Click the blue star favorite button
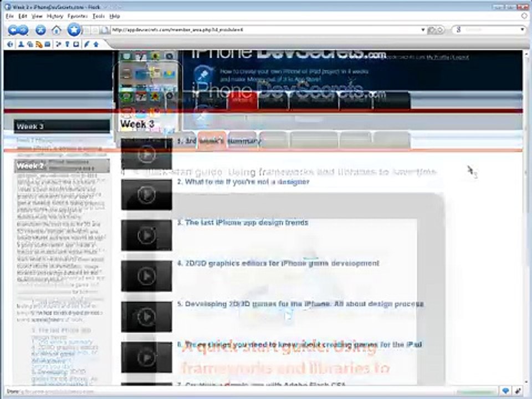The width and height of the screenshot is (532, 399). [74, 29]
